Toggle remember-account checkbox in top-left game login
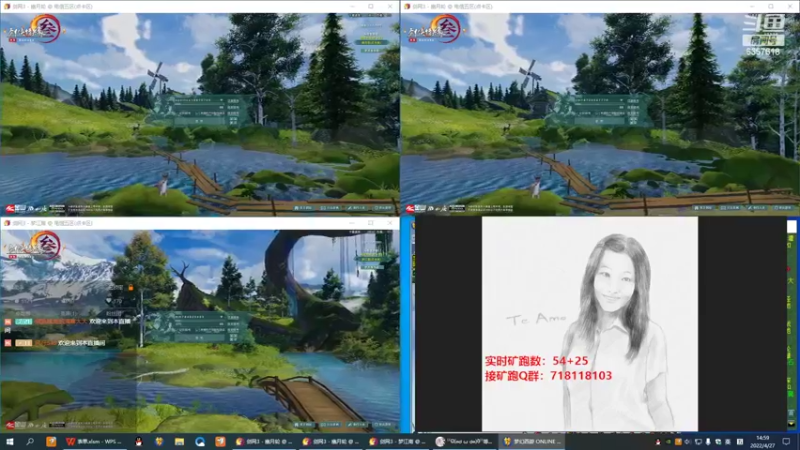The image size is (800, 450). click(179, 114)
